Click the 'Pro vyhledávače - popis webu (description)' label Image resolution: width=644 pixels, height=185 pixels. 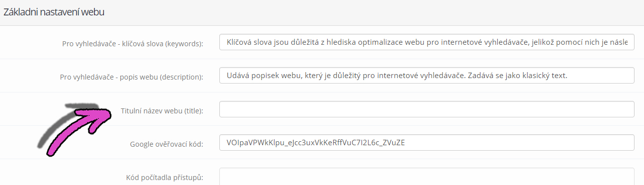(x=132, y=77)
